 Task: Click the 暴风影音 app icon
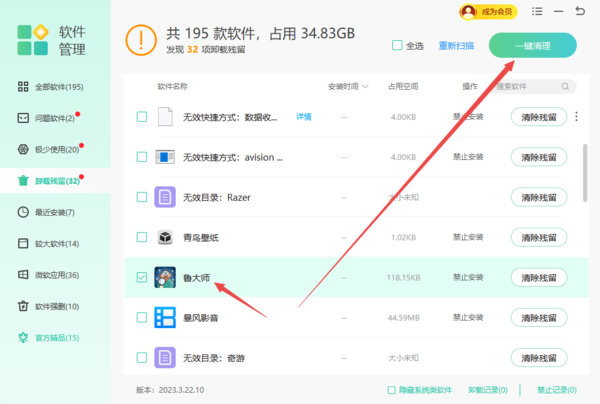coord(166,317)
